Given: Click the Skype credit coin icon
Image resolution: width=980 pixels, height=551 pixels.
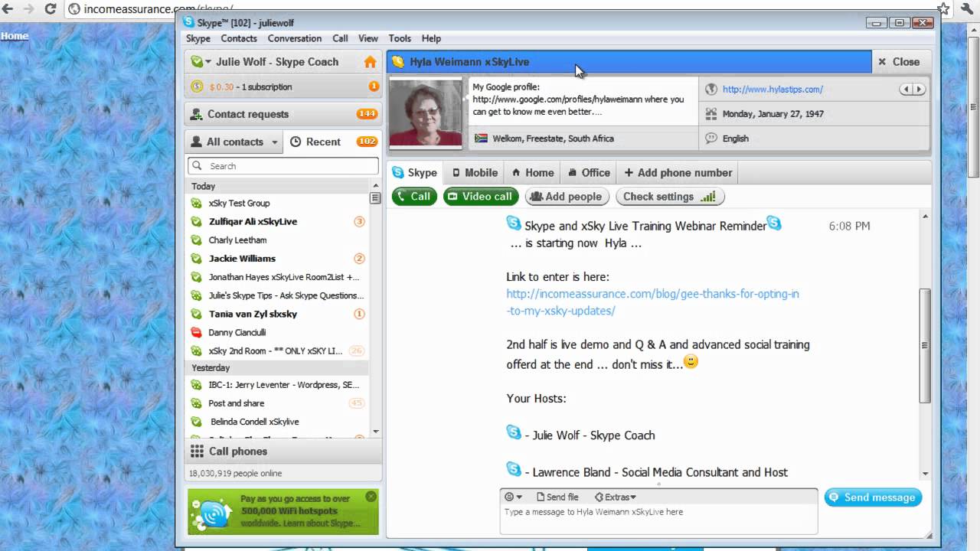Looking at the screenshot, I should 197,86.
